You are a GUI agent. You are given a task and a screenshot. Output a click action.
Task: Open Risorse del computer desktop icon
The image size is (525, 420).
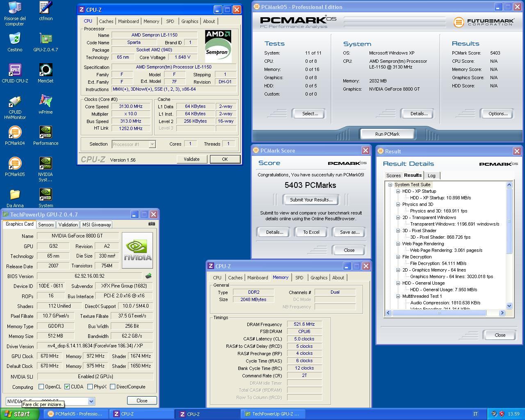(15, 13)
